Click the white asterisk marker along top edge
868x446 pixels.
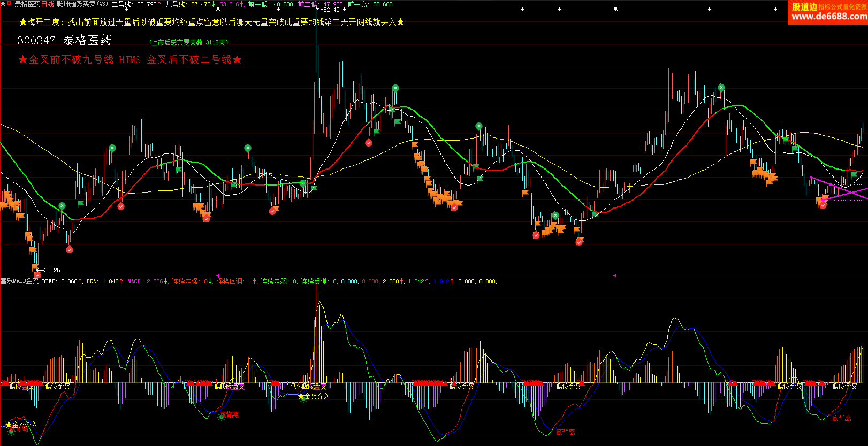pos(615,9)
